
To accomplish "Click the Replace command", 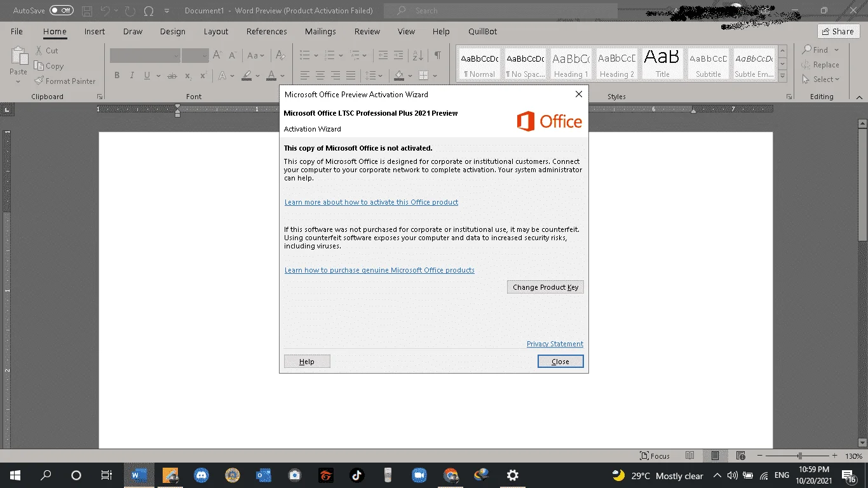I will (x=820, y=65).
